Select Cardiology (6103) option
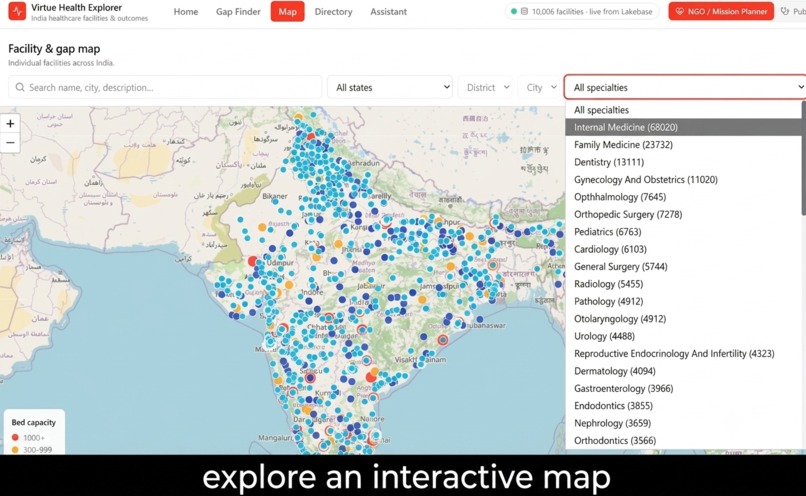Viewport: 806px width, 496px height. click(683, 249)
